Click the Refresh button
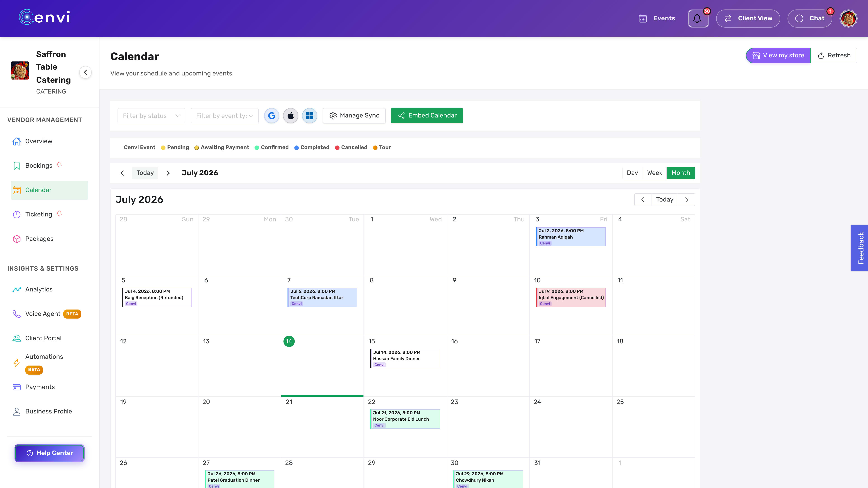This screenshot has width=868, height=488. coord(834,56)
